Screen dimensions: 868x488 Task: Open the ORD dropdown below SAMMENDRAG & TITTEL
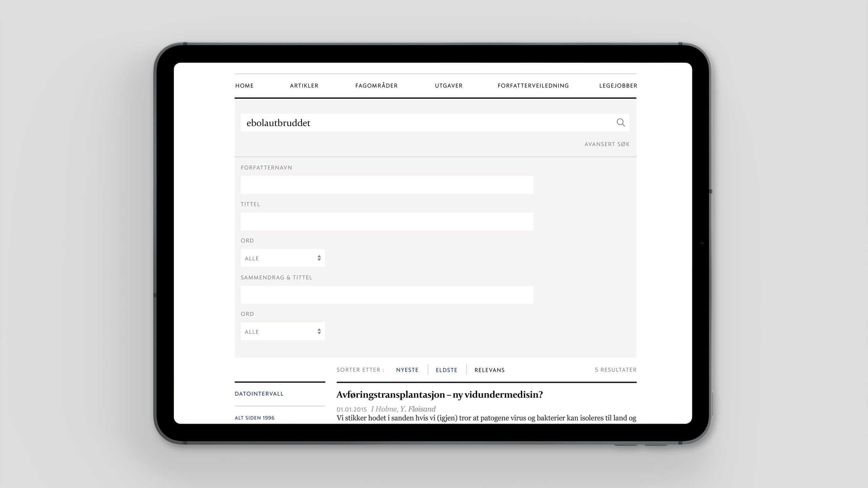[283, 331]
